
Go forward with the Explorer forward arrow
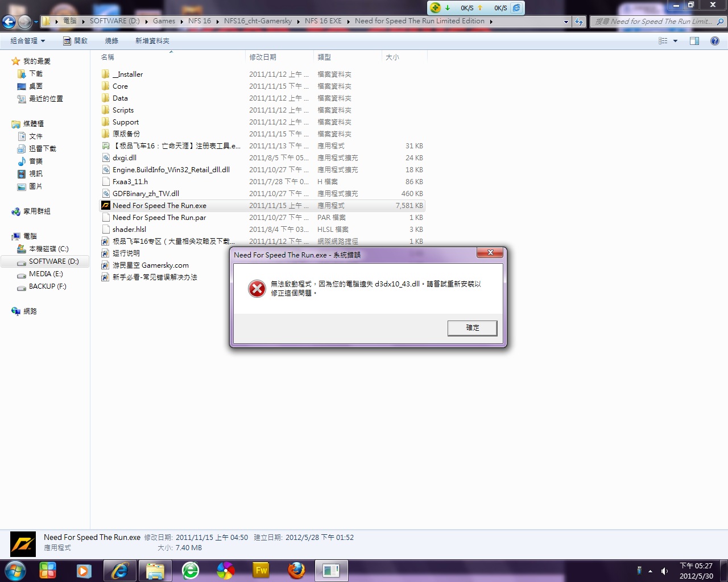point(24,22)
